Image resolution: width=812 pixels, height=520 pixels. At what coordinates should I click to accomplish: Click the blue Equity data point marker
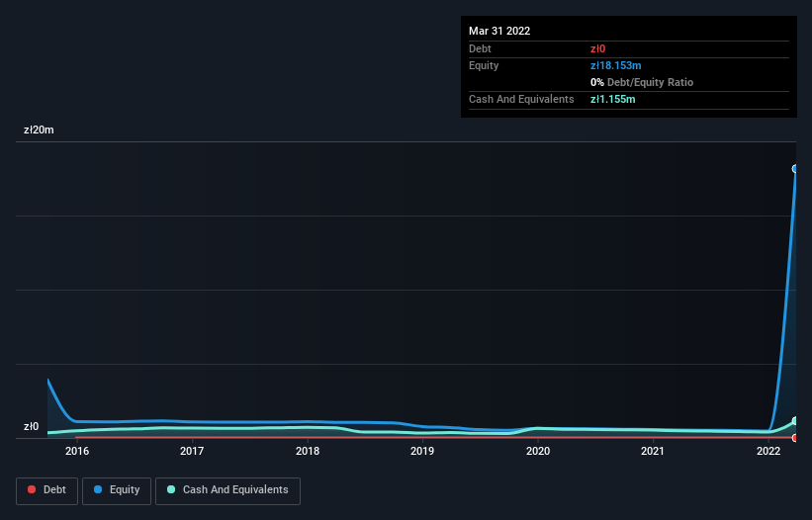coord(795,169)
